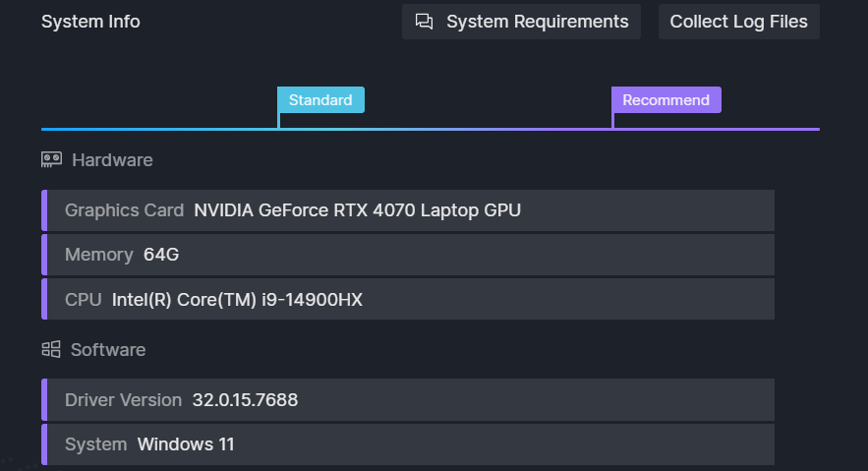Click the blue-to-purple performance gradient bar

click(431, 130)
